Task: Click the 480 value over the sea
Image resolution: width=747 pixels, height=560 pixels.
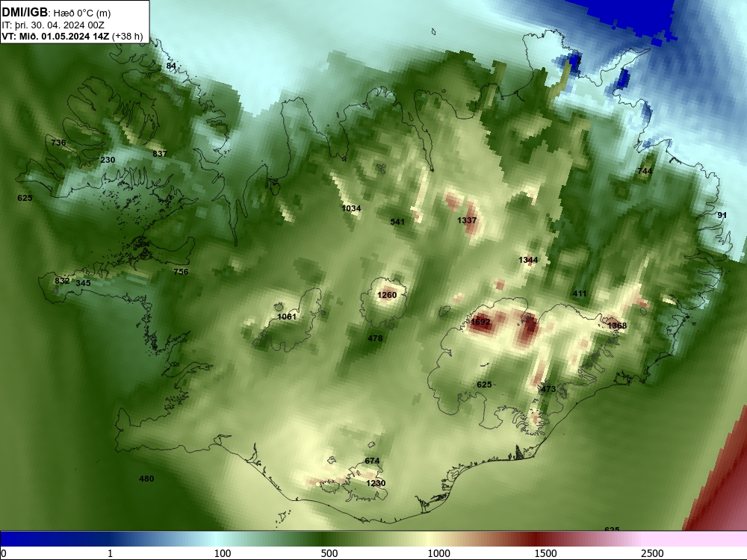Action: [146, 479]
